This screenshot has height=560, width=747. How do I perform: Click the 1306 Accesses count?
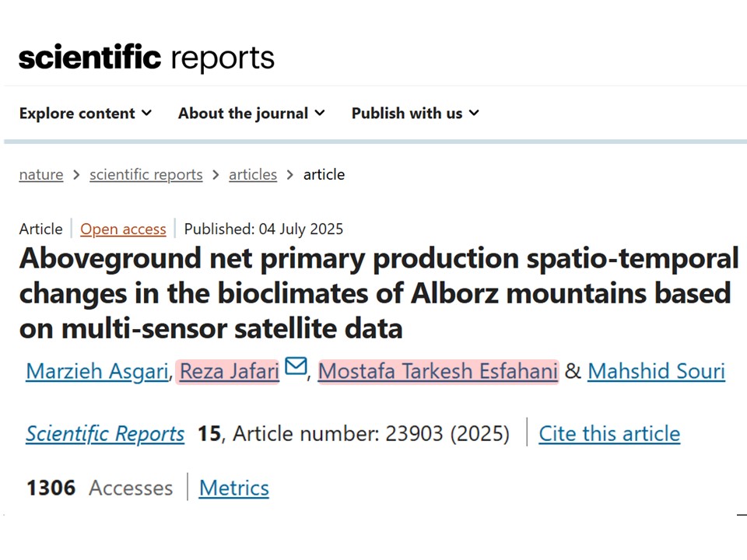coord(100,488)
